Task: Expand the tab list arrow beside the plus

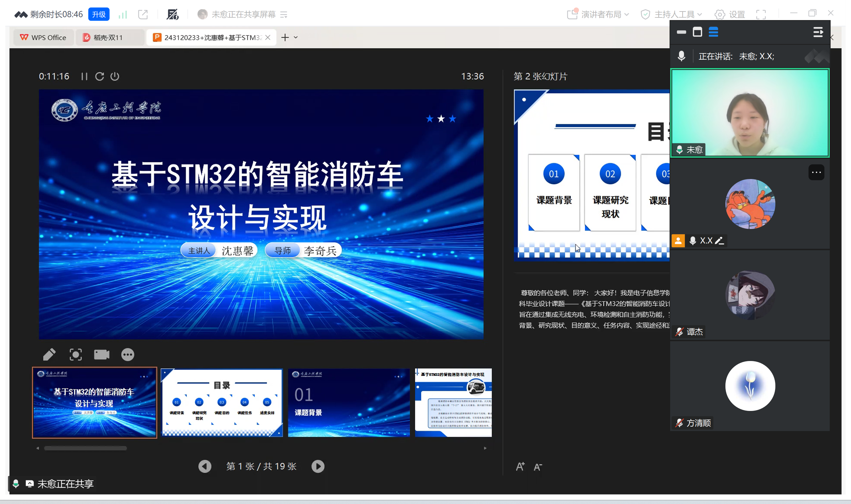Action: tap(296, 37)
